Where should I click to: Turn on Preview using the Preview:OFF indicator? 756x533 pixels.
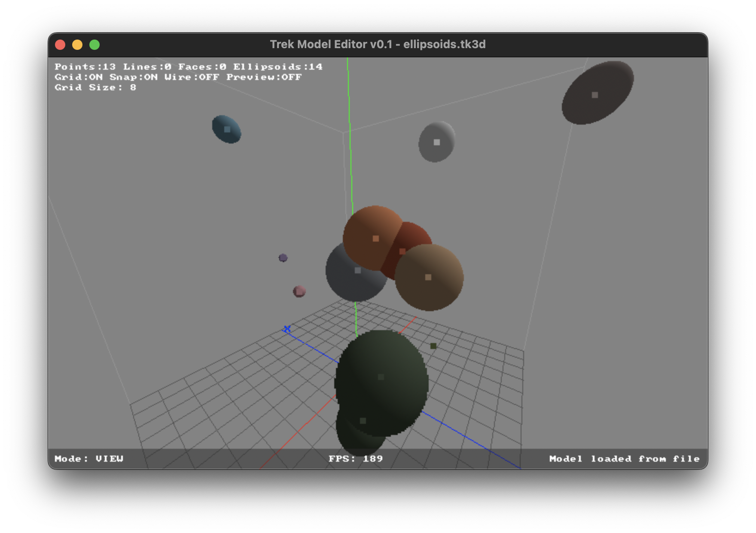[x=264, y=77]
